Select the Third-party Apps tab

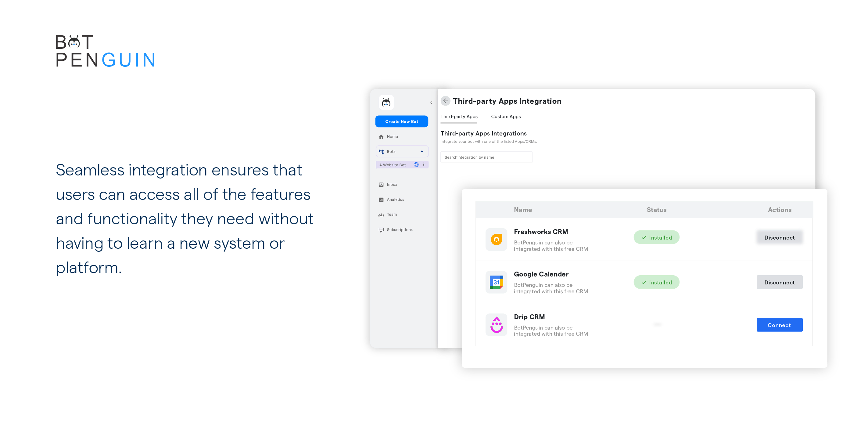(x=459, y=116)
